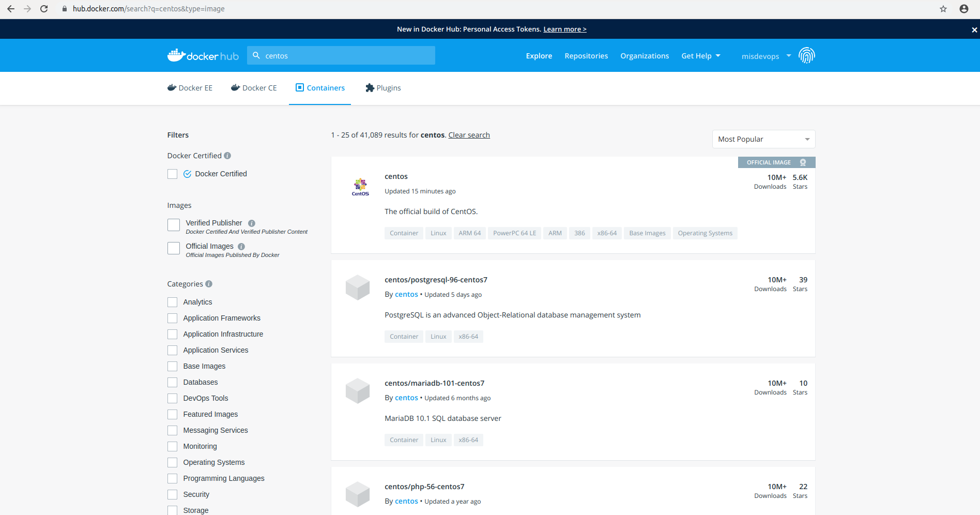Check the Base Images category
The height and width of the screenshot is (515, 980).
pos(172,366)
